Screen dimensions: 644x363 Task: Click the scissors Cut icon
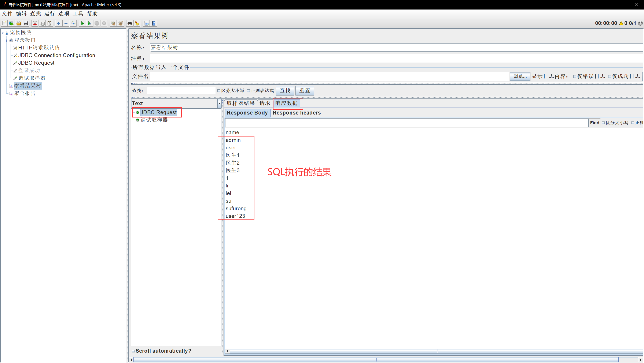35,23
